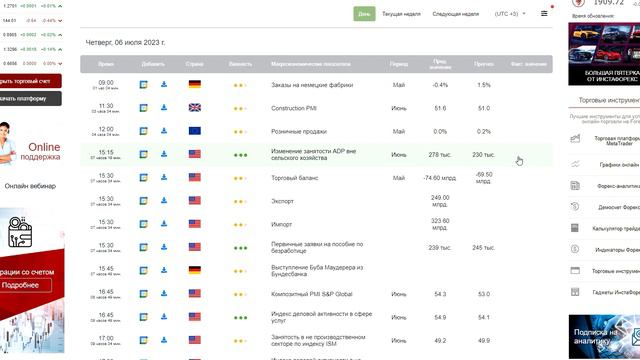Download German factory orders event

(x=164, y=84)
